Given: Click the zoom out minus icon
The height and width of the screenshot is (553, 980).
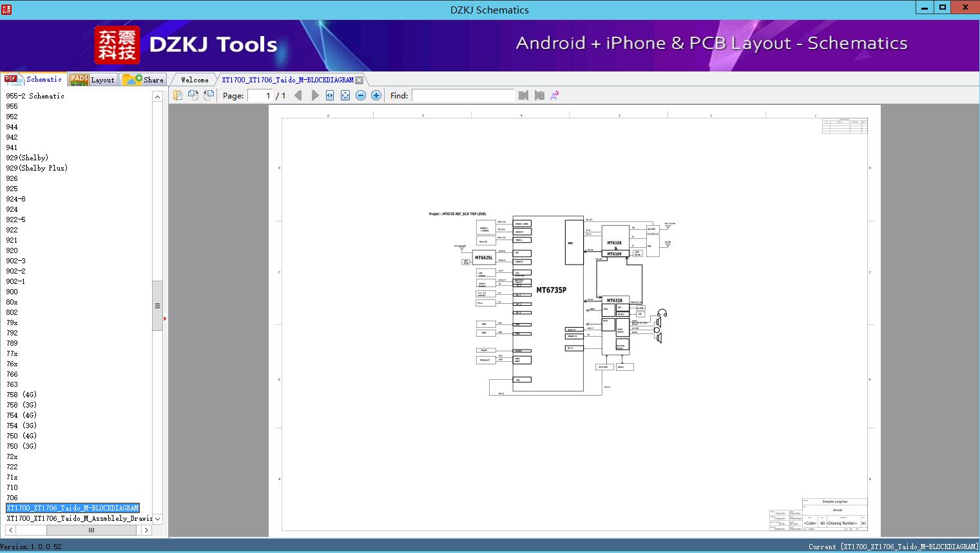Looking at the screenshot, I should (361, 95).
